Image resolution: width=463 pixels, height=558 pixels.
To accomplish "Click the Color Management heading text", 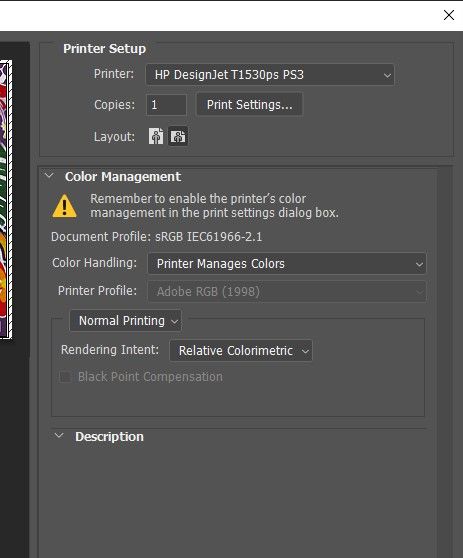I will click(x=123, y=177).
